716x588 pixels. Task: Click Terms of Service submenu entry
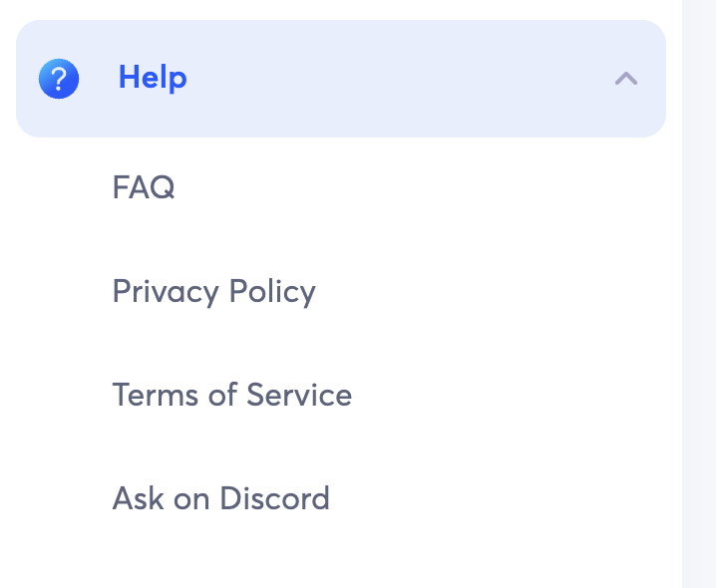[231, 395]
